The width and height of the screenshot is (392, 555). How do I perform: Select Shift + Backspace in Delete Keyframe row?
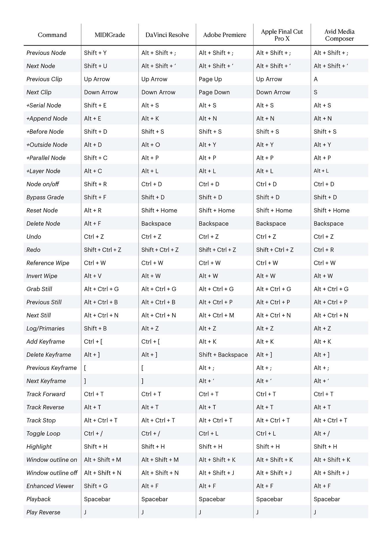pyautogui.click(x=223, y=355)
